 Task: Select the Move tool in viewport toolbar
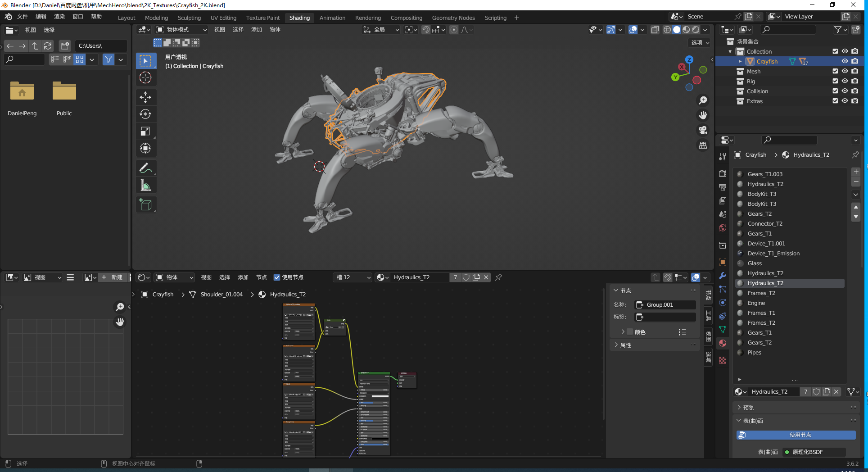(x=145, y=97)
